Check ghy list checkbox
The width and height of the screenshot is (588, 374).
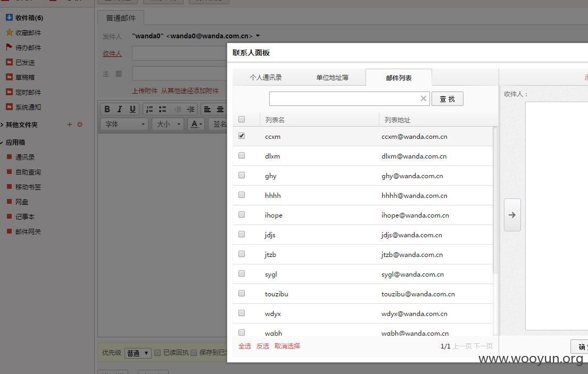pos(242,175)
